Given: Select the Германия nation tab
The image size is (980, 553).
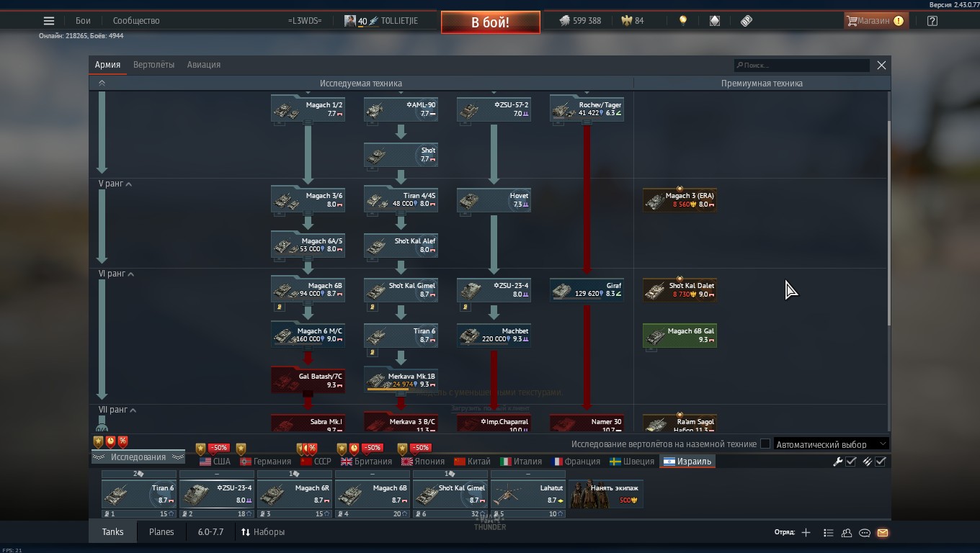Looking at the screenshot, I should [x=266, y=462].
